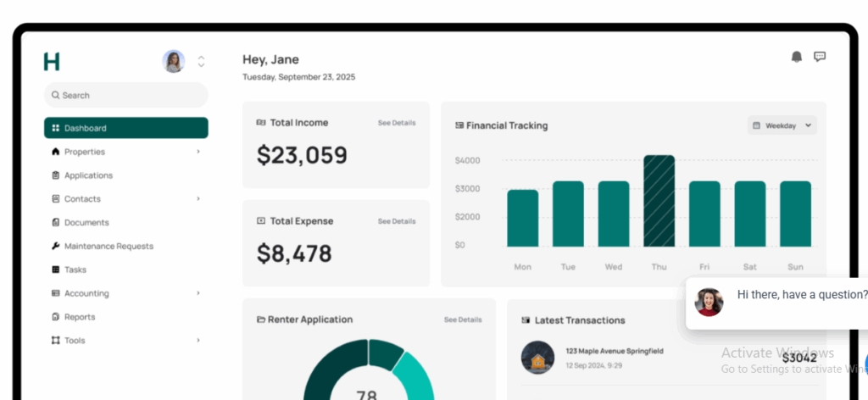This screenshot has width=868, height=400.
Task: Expand the Properties submenu chevron
Action: tap(198, 152)
